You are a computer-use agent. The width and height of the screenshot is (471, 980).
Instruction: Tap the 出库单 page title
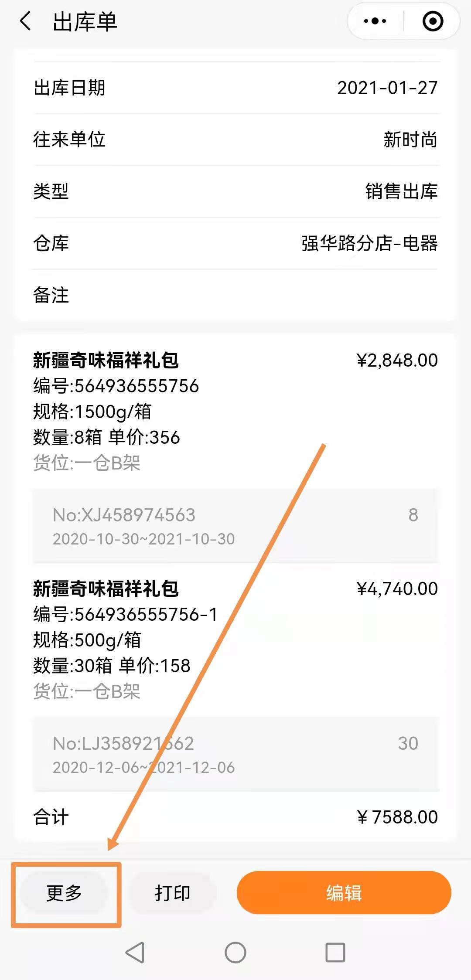pyautogui.click(x=85, y=22)
